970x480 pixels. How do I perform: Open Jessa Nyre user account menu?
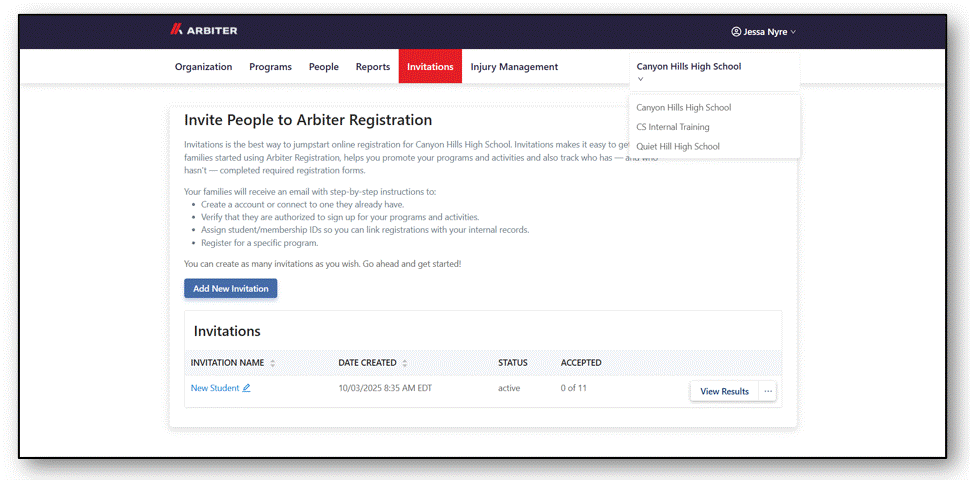point(763,32)
